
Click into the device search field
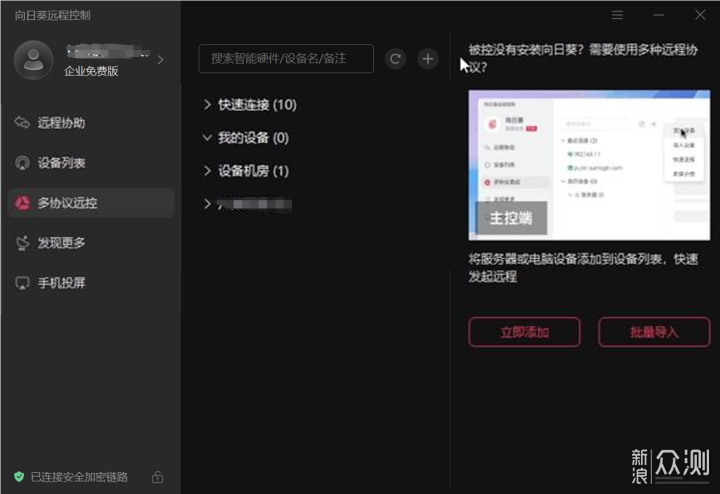(x=286, y=58)
